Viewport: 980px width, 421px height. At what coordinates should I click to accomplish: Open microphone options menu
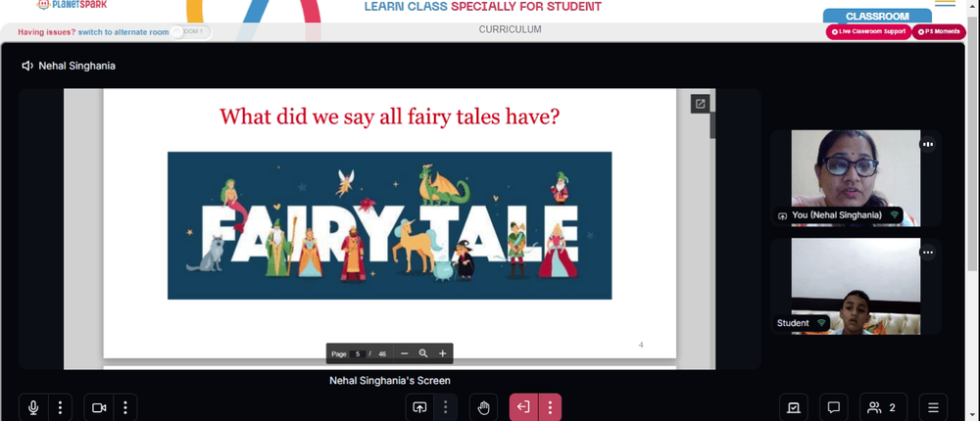click(60, 407)
